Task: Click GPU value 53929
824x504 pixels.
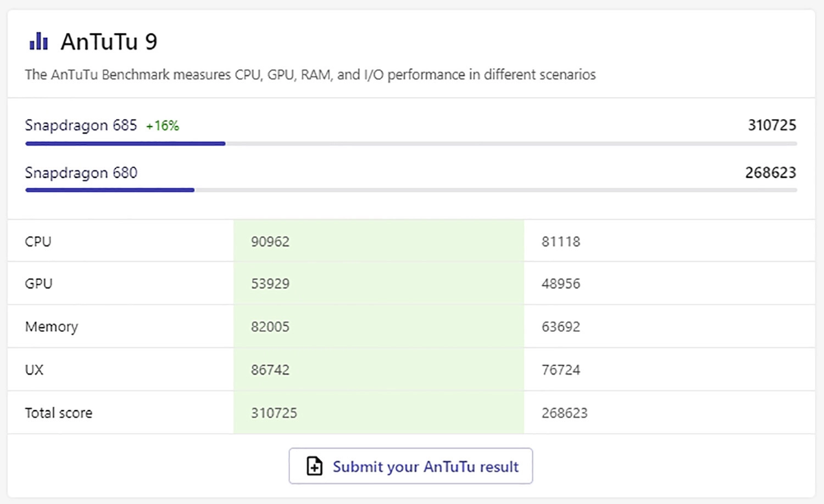Action: (x=270, y=284)
